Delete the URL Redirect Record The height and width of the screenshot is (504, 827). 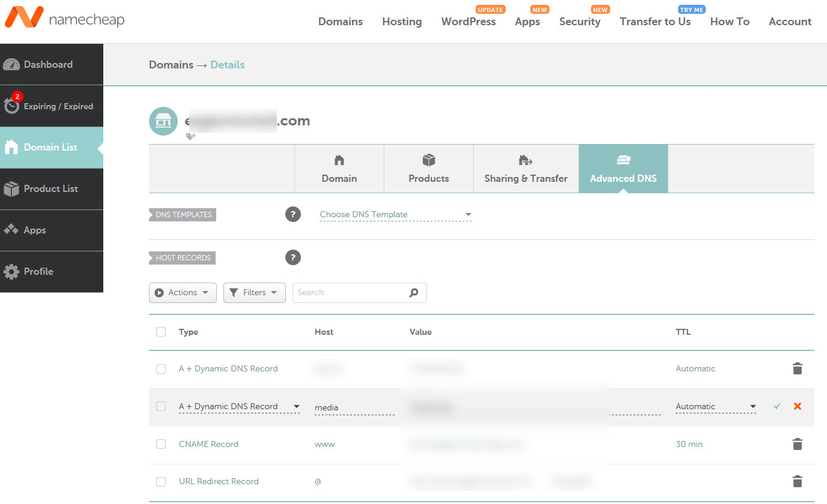click(797, 481)
